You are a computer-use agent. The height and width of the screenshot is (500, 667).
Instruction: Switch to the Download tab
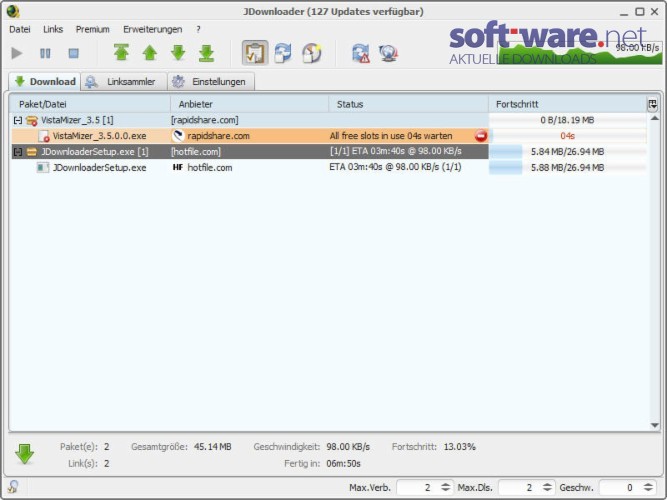coord(45,81)
